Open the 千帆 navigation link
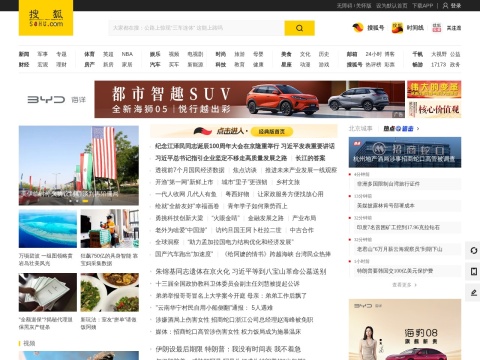Image resolution: width=480 pixels, height=360 pixels. [418, 54]
